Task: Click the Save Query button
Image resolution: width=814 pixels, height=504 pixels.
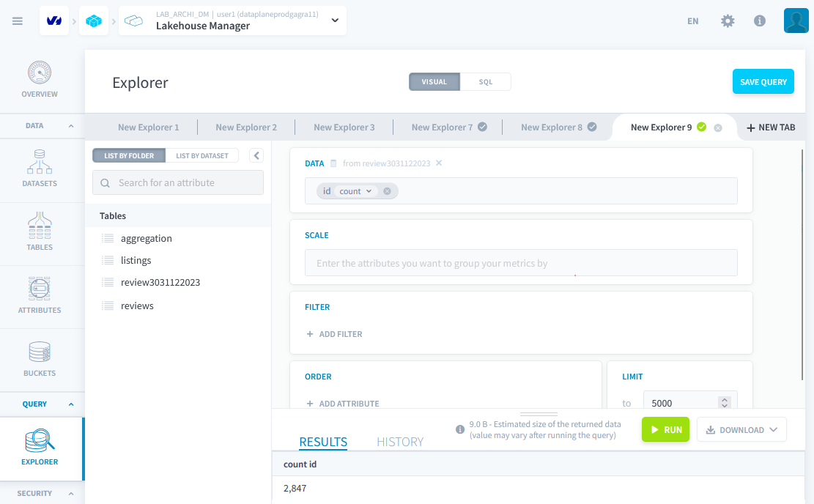Action: (x=763, y=82)
